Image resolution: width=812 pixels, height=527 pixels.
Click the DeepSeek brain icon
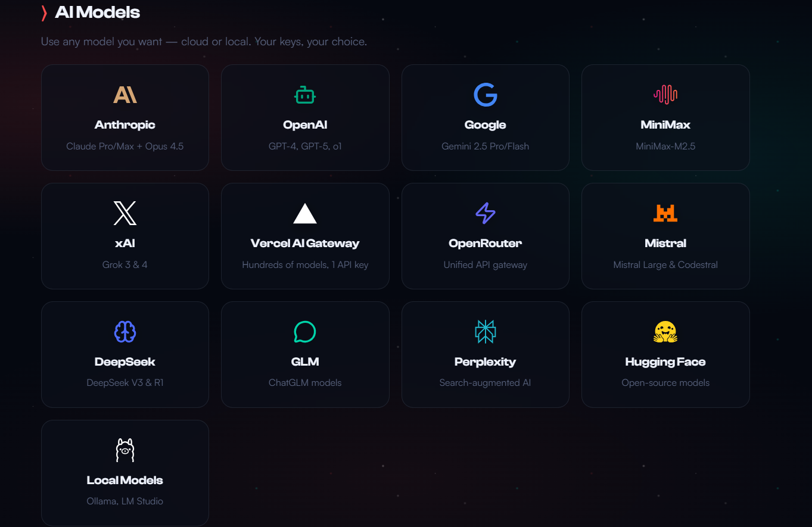(x=125, y=332)
